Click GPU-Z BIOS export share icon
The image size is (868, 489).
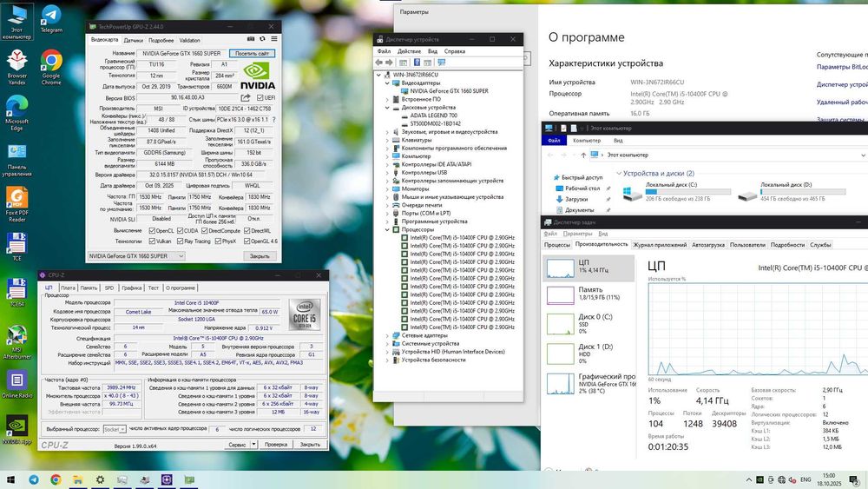point(246,97)
